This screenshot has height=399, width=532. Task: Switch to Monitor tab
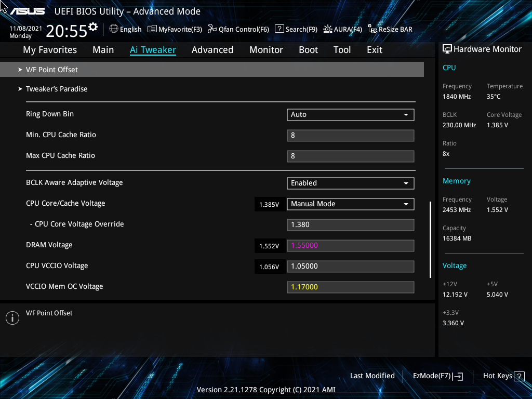click(266, 50)
